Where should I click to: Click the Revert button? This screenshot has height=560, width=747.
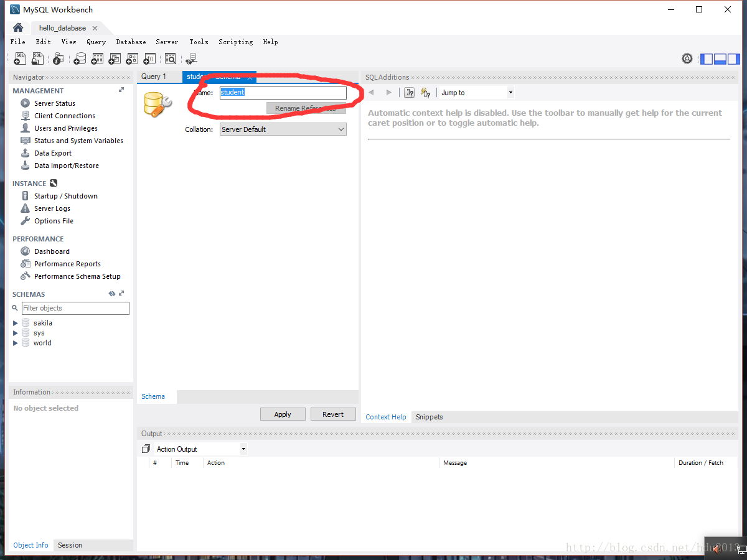coord(333,414)
